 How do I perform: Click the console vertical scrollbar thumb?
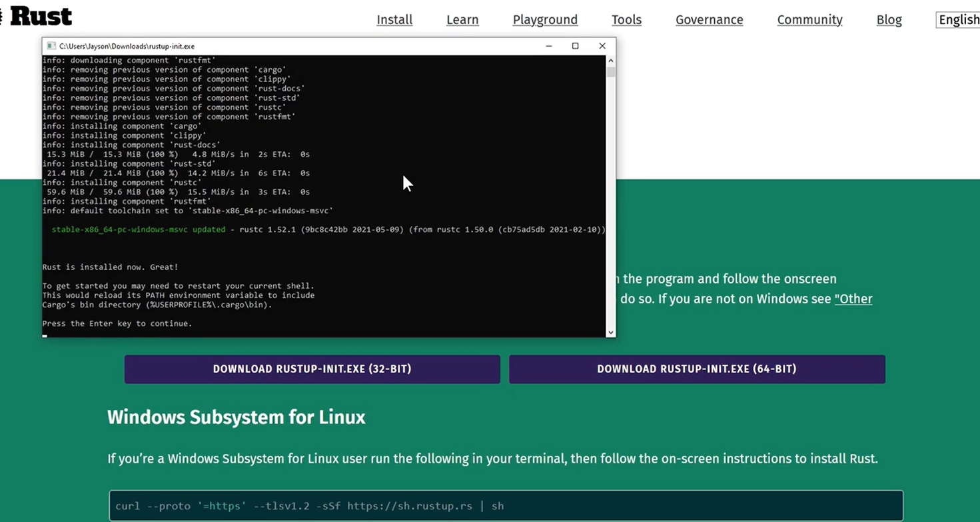point(610,72)
